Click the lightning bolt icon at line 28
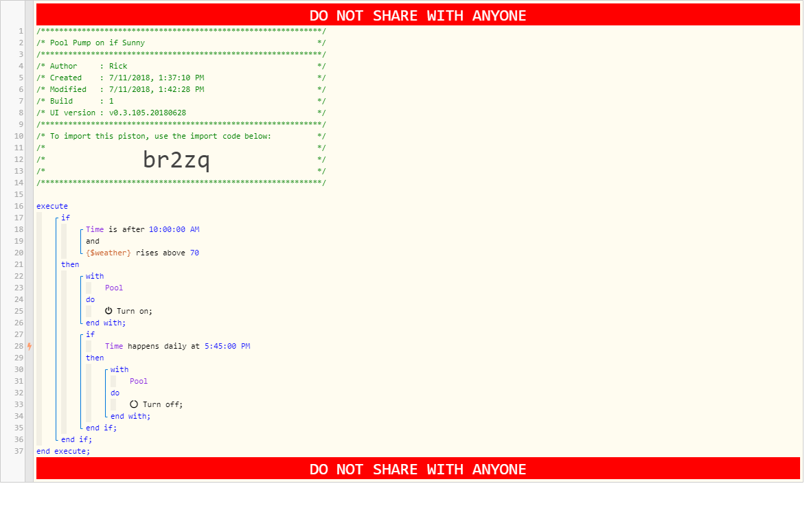 point(30,347)
